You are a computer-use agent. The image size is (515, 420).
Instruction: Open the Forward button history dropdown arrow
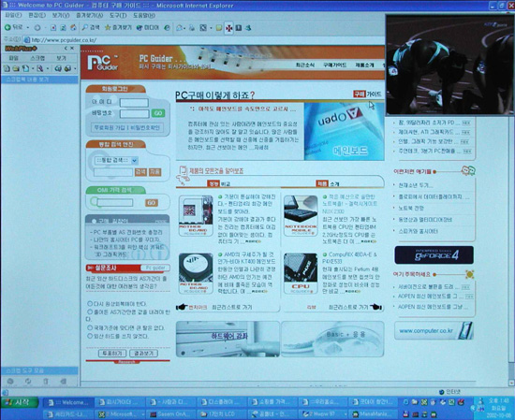click(x=45, y=28)
